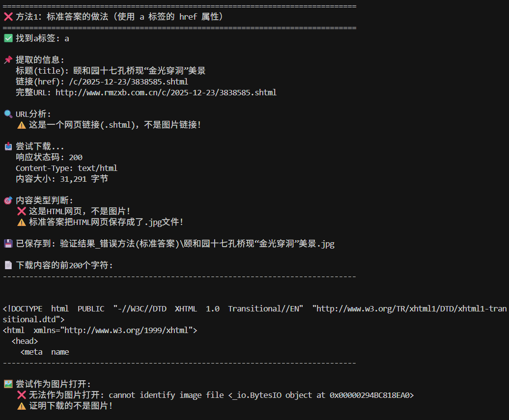The image size is (509, 420).
Task: Click the pushpin icon beside 提取的信息
Action: tap(8, 60)
